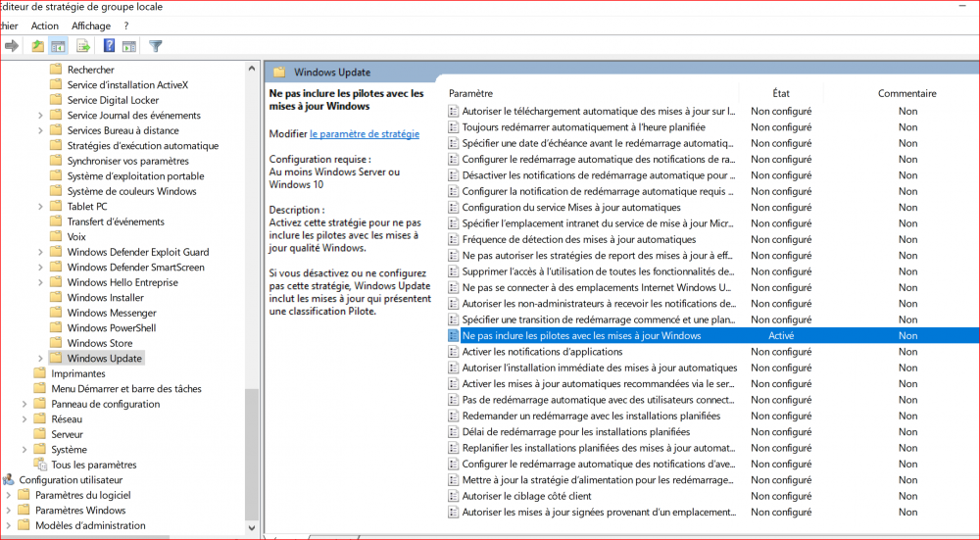Screen dimensions: 980x540
Task: Sort by the État column header
Action: click(780, 93)
